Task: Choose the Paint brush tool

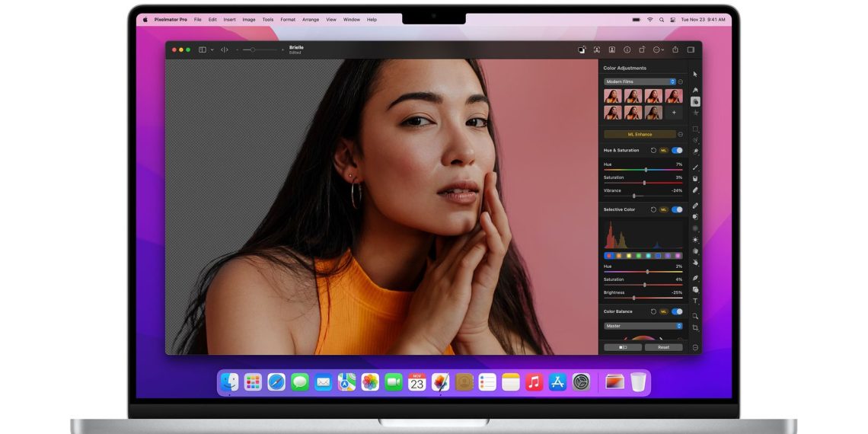Action: 695,168
